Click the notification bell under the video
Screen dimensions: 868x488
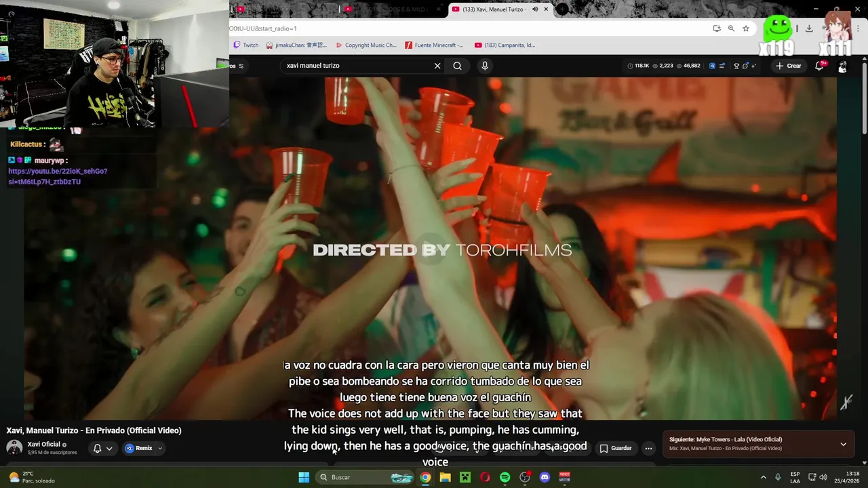(x=97, y=448)
